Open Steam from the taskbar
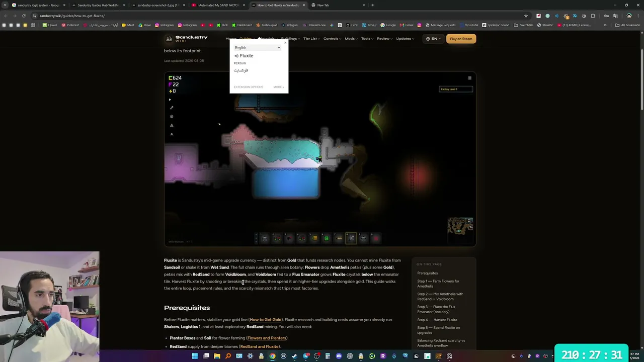This screenshot has height=362, width=644. coord(294,356)
